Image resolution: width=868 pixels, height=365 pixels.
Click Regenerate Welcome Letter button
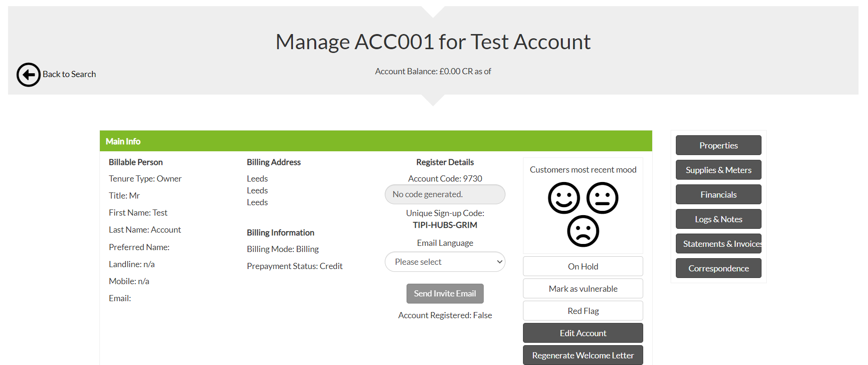[x=583, y=355]
